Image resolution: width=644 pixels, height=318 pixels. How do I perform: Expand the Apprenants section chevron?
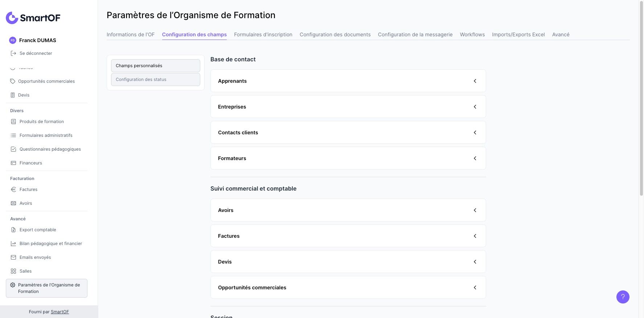[x=475, y=81]
